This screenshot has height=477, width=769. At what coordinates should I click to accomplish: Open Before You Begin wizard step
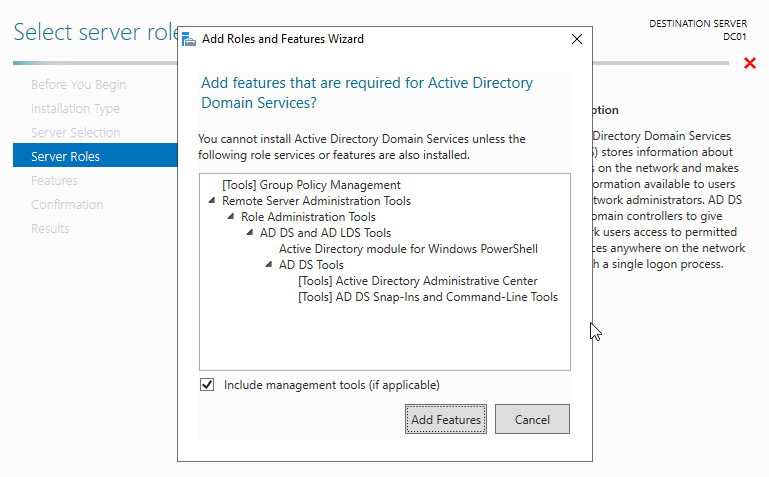(78, 84)
